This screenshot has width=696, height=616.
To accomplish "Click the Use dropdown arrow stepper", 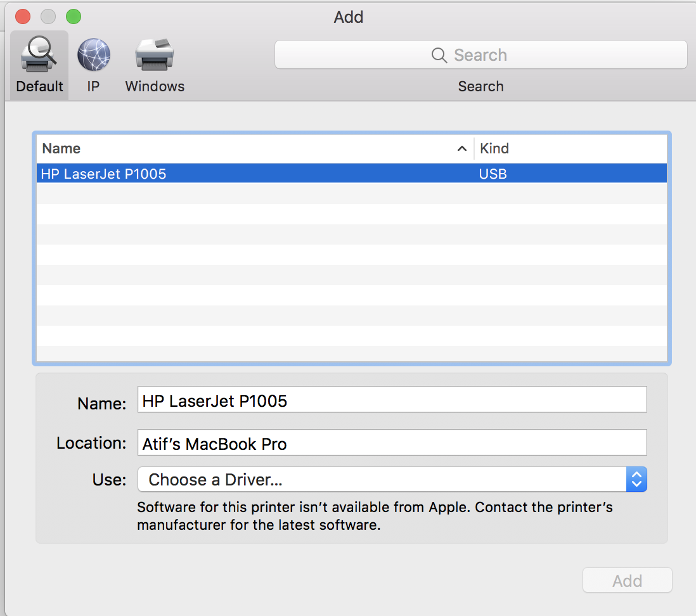I will (636, 479).
